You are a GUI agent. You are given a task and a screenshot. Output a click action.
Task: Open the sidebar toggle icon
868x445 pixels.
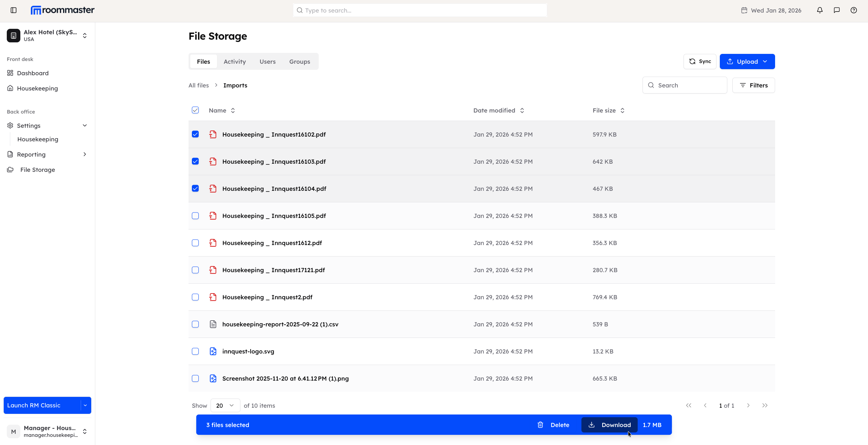coord(13,10)
